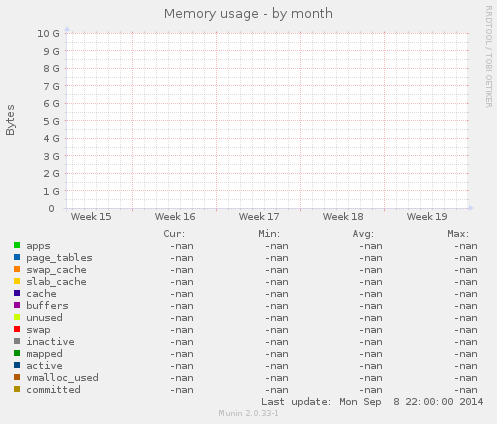Click the 'Avg:' column header
497x424 pixels.
point(363,234)
